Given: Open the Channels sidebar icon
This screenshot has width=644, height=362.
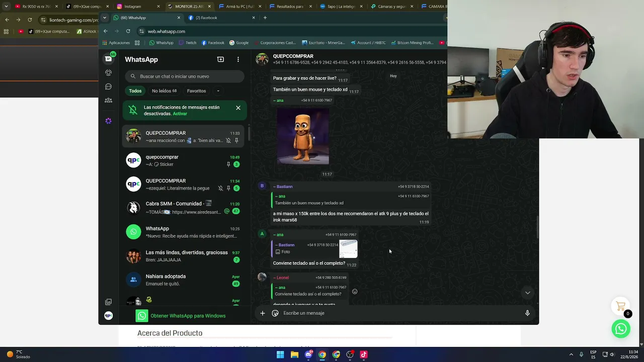Looking at the screenshot, I should point(108,86).
